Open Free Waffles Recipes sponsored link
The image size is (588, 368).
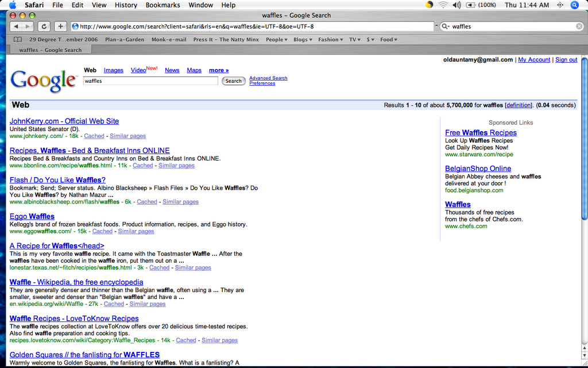(x=481, y=133)
